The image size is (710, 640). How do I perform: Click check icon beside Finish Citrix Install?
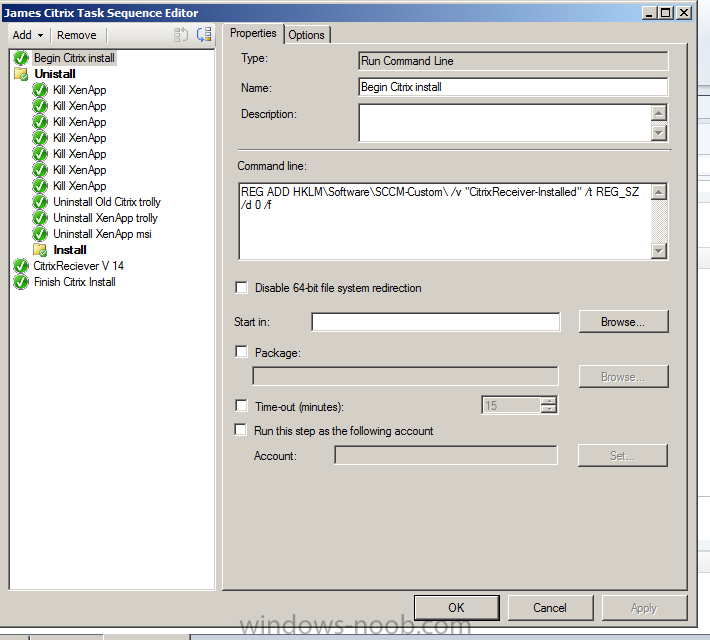(x=21, y=282)
